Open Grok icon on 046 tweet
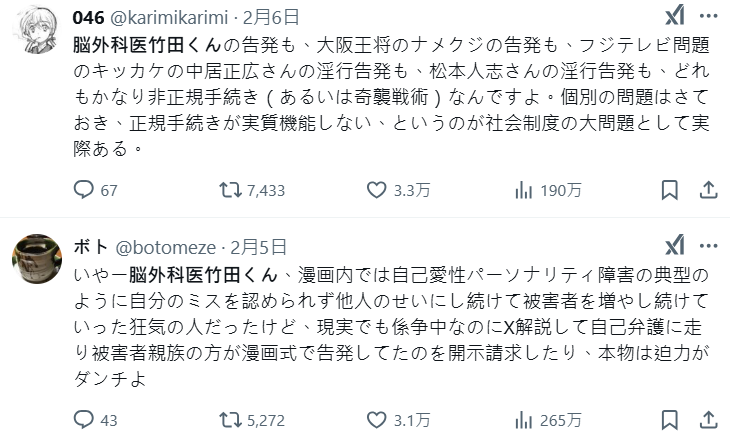 click(676, 18)
